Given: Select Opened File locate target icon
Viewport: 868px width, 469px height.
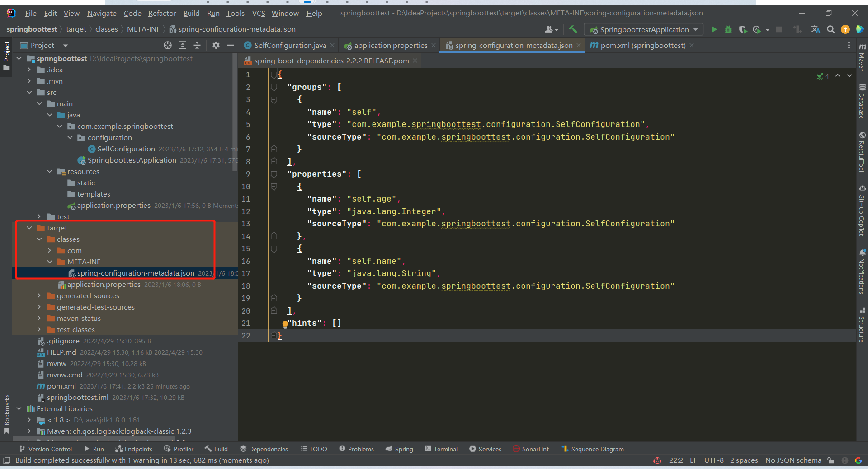Looking at the screenshot, I should [x=168, y=45].
